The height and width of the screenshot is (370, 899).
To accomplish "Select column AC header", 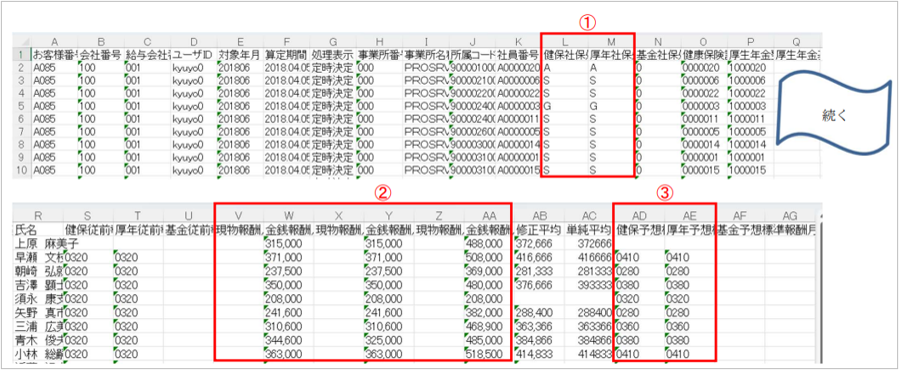I will (x=588, y=216).
